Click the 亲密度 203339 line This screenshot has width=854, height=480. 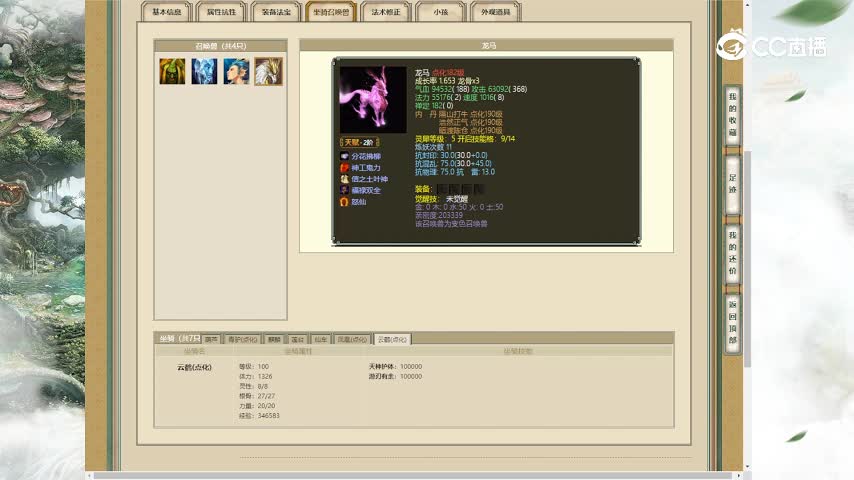coord(439,215)
